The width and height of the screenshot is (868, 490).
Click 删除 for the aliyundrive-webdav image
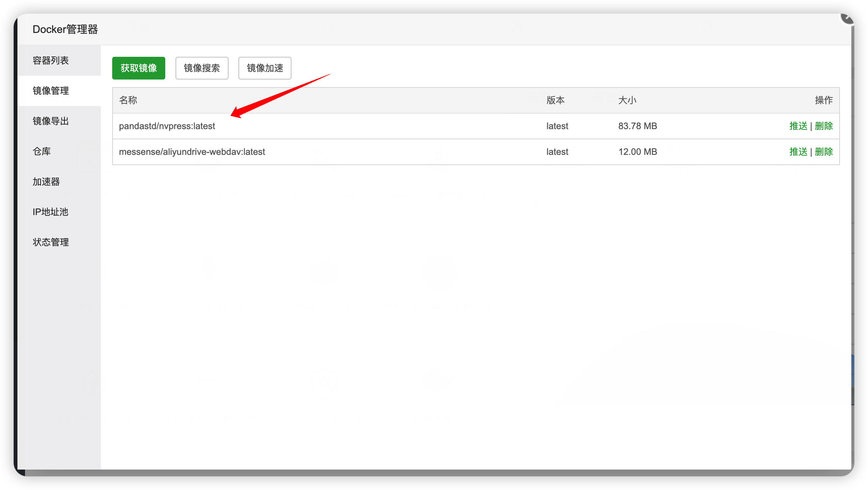tap(824, 152)
